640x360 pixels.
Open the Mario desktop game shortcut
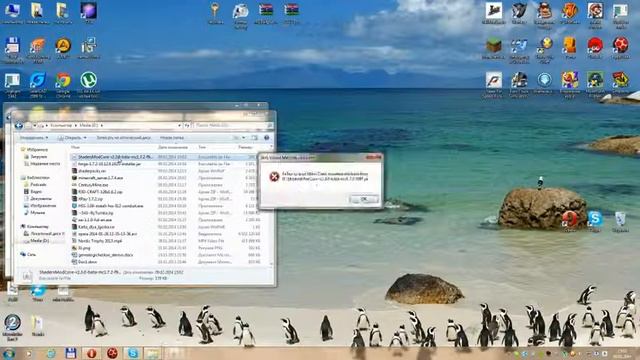click(x=595, y=11)
